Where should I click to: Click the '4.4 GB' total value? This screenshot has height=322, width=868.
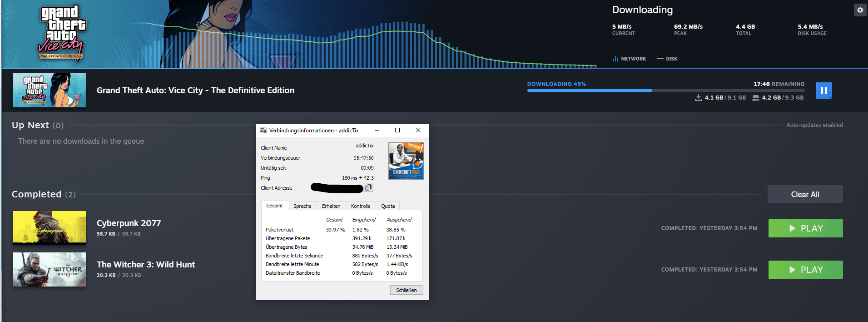click(745, 27)
